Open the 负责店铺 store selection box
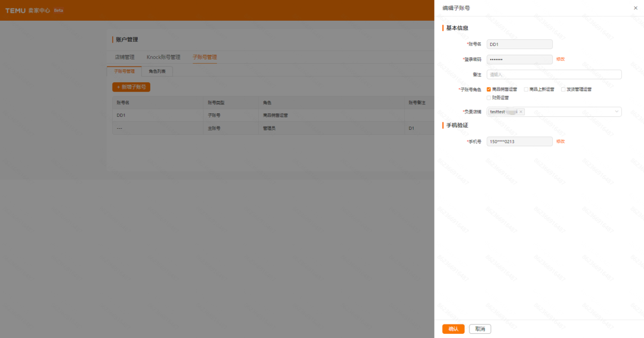This screenshot has height=338, width=644. (x=566, y=111)
